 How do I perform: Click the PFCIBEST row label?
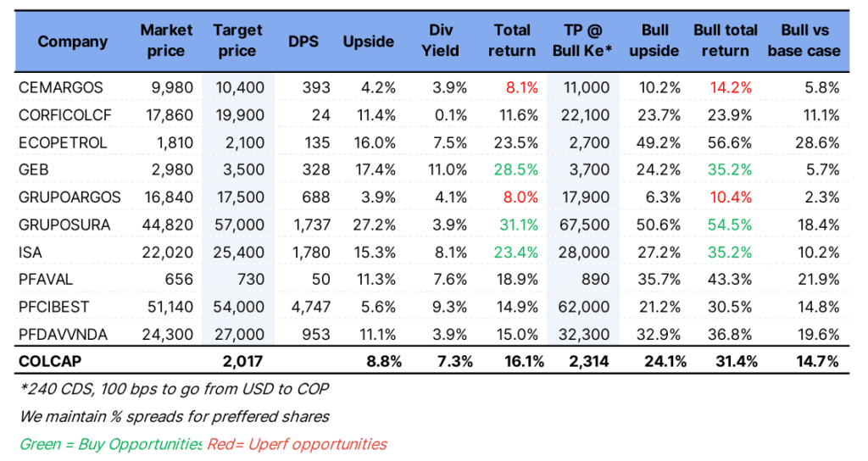tap(55, 307)
